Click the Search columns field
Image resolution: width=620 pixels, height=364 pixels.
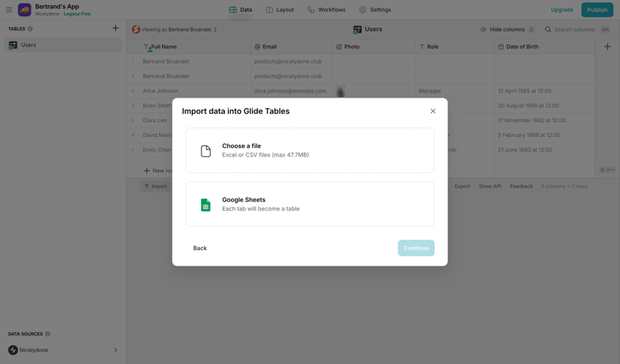(577, 29)
